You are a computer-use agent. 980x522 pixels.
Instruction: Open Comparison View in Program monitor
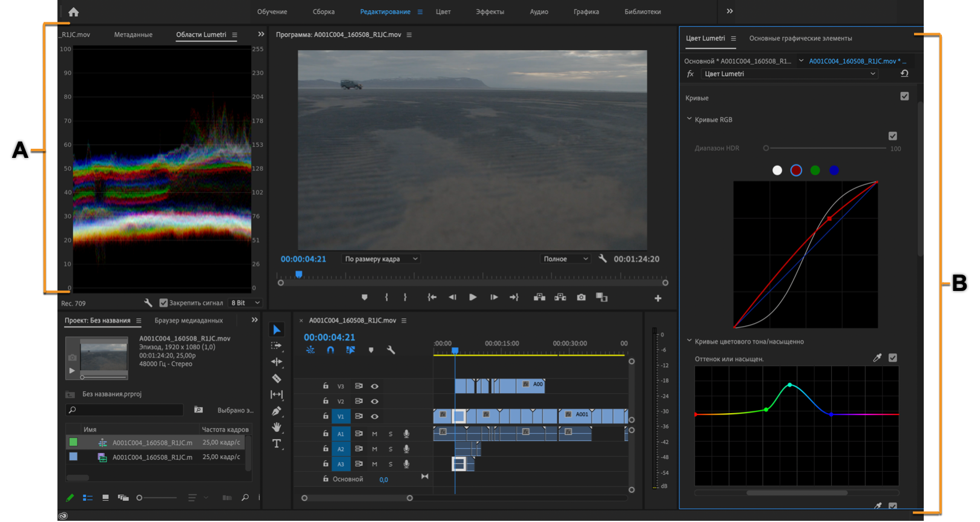pyautogui.click(x=602, y=297)
